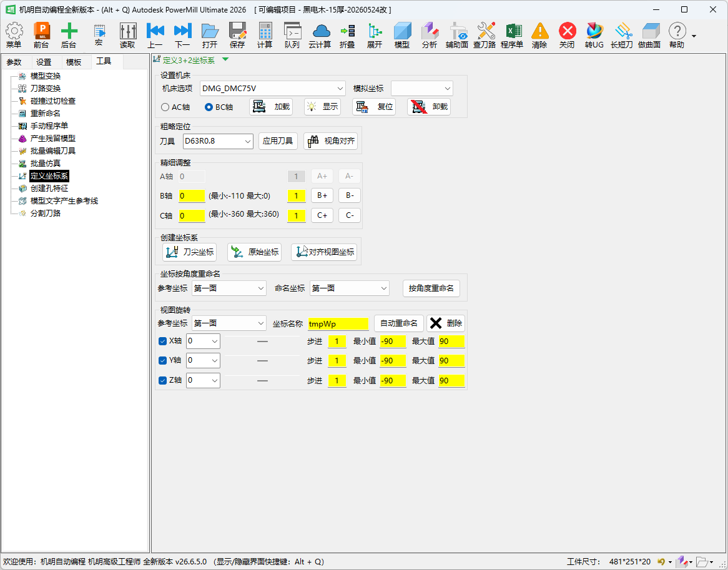Click the 模型 blue cube icon

pos(402,36)
